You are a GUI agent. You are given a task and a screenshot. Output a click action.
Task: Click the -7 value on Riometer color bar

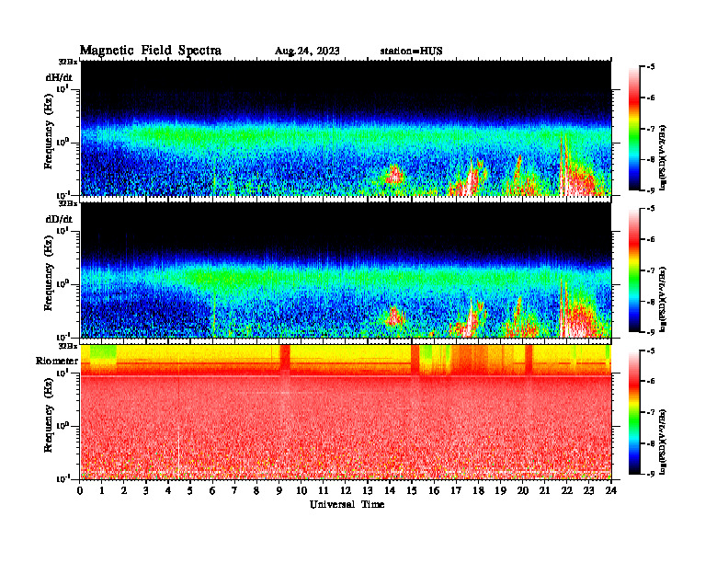(651, 412)
